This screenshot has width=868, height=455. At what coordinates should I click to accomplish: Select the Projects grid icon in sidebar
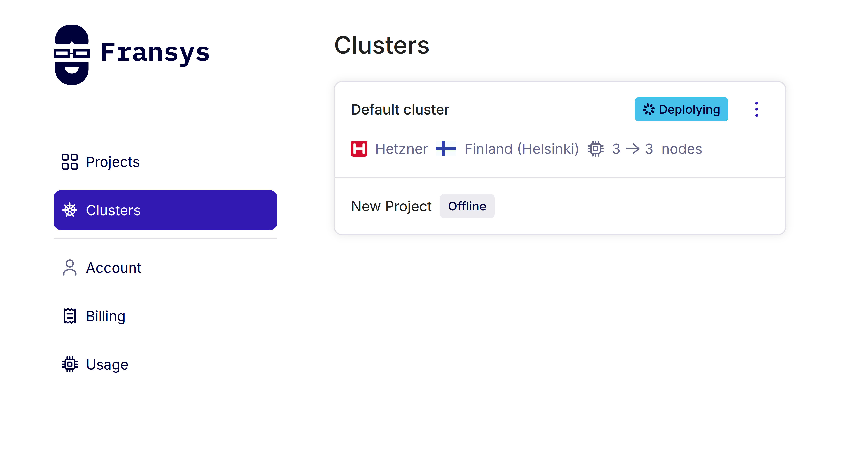(x=70, y=162)
